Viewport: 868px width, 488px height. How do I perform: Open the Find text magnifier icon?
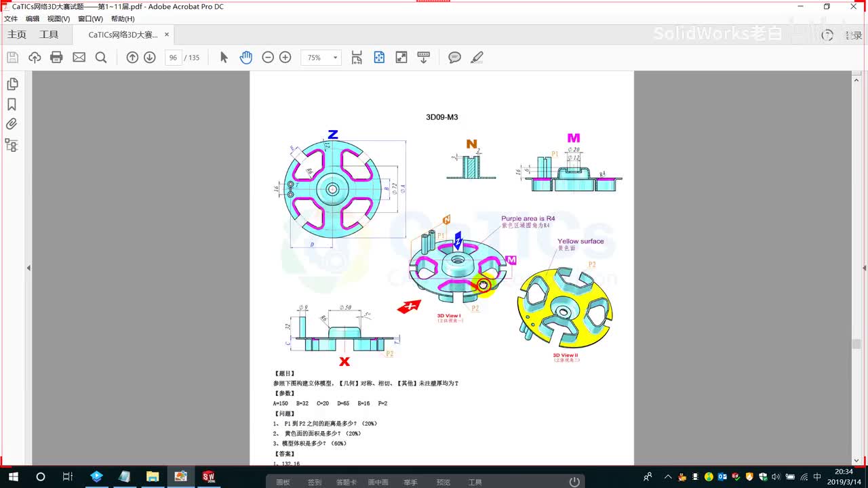click(x=101, y=58)
